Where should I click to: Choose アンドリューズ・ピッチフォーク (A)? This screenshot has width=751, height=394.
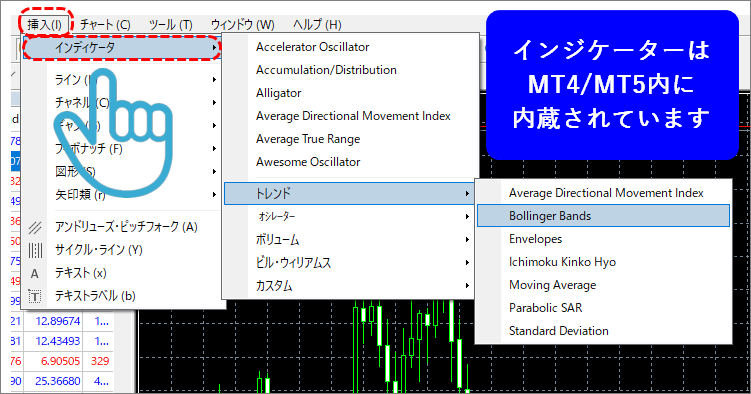click(126, 227)
